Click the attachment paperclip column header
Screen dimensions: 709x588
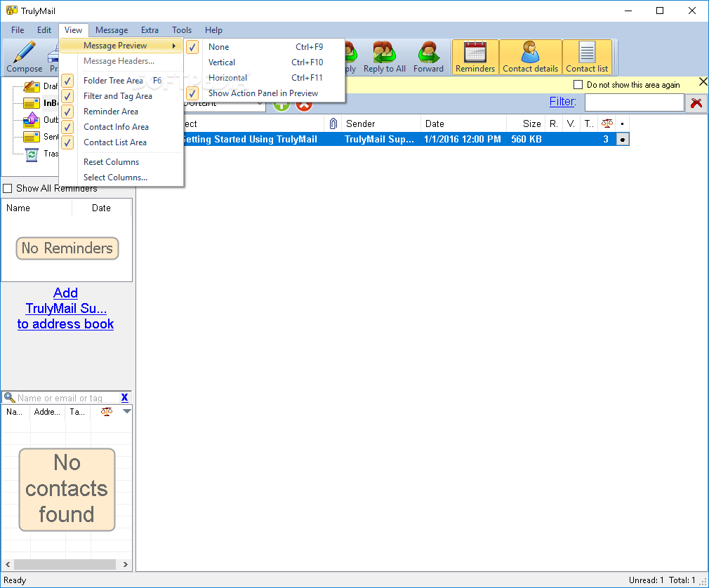point(333,123)
